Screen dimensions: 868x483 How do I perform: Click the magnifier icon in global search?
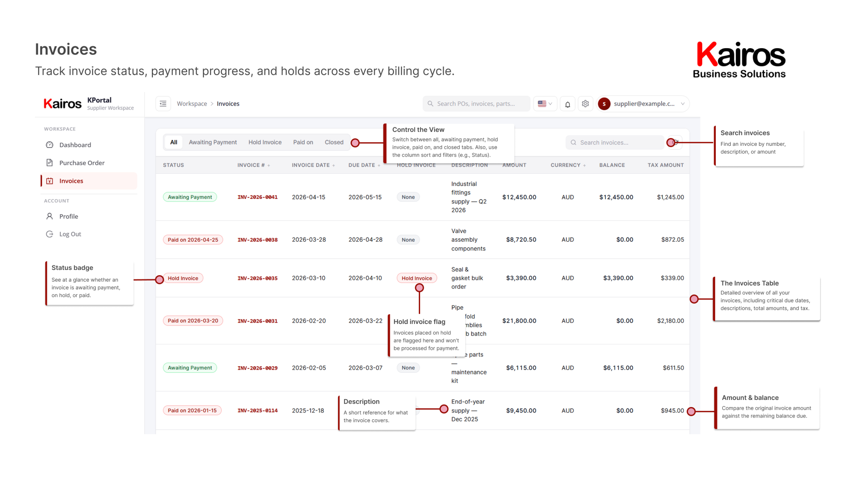pyautogui.click(x=430, y=104)
